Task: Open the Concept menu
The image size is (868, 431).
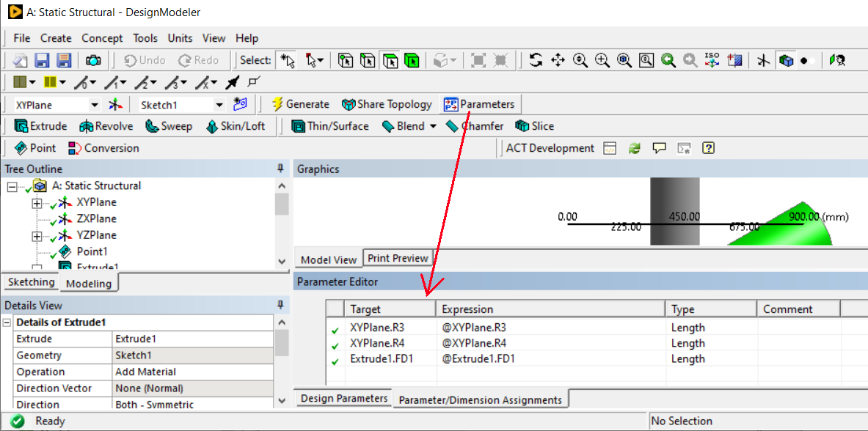Action: [x=103, y=38]
